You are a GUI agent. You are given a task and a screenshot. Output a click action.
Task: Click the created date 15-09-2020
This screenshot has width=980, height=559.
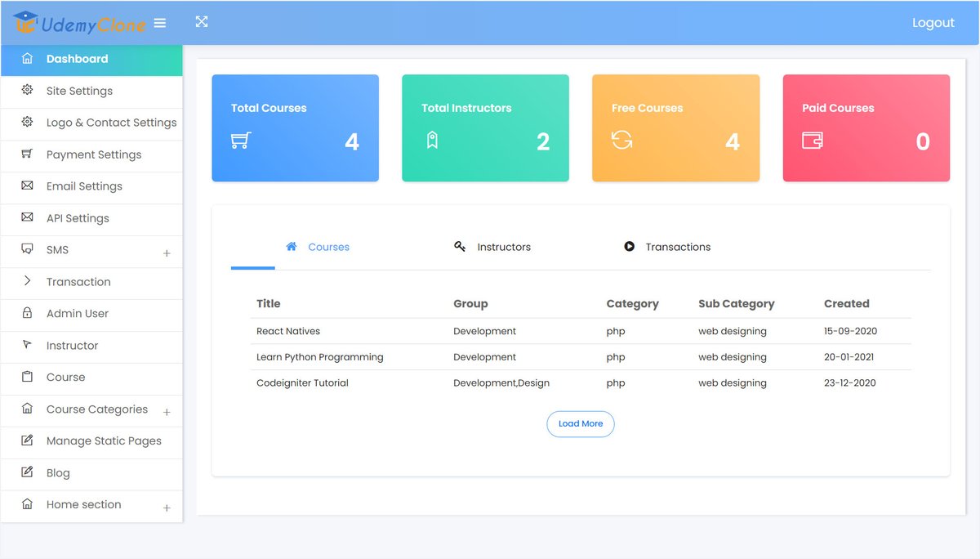[x=850, y=331]
